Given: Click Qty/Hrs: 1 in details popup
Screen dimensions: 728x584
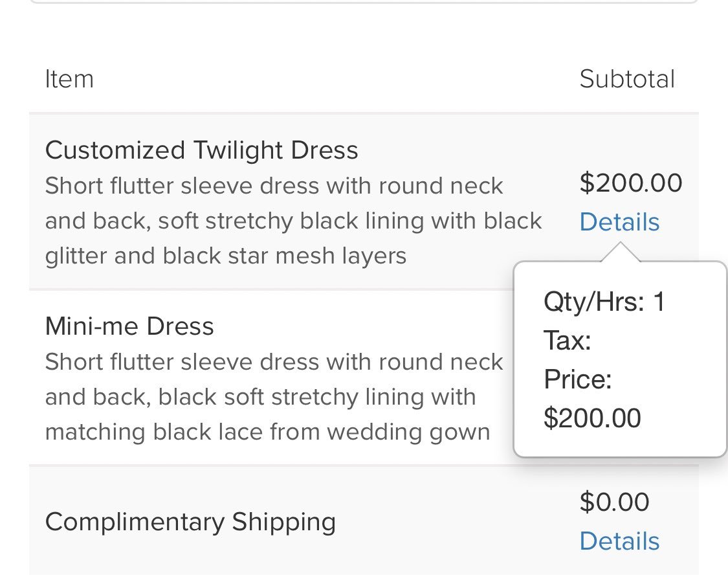Looking at the screenshot, I should [604, 302].
